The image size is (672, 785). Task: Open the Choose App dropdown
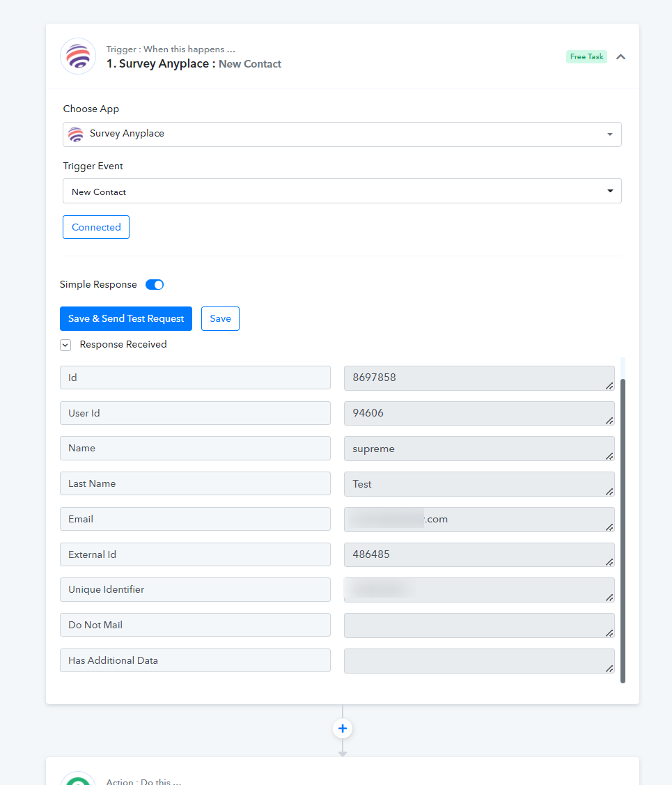coord(342,134)
